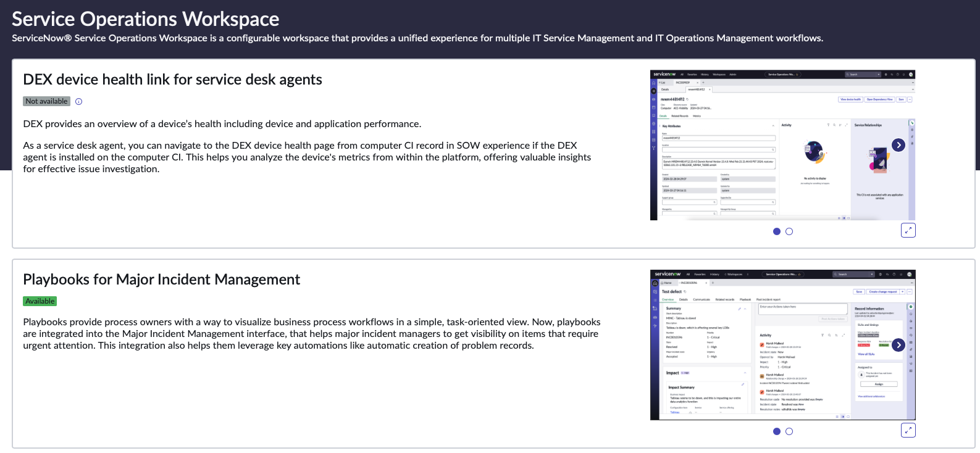980x453 pixels.
Task: Click the 'Not available' status badge
Action: tap(47, 101)
